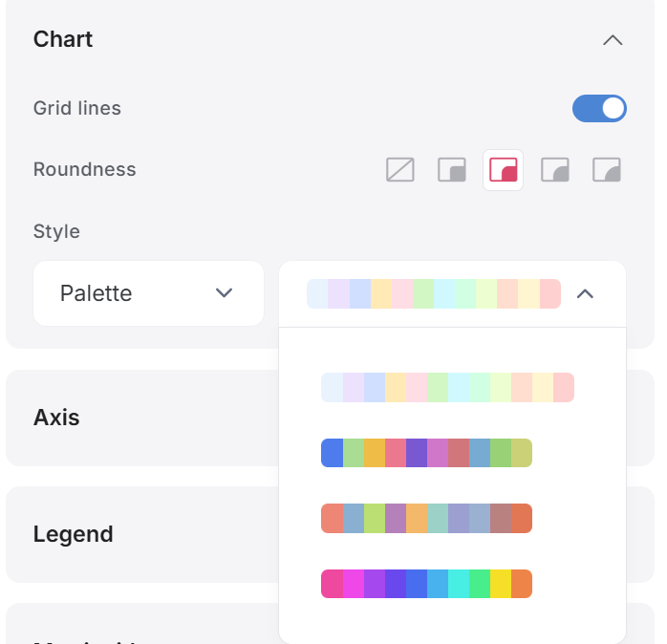Expand the Axis section
The image size is (667, 644).
pos(56,418)
